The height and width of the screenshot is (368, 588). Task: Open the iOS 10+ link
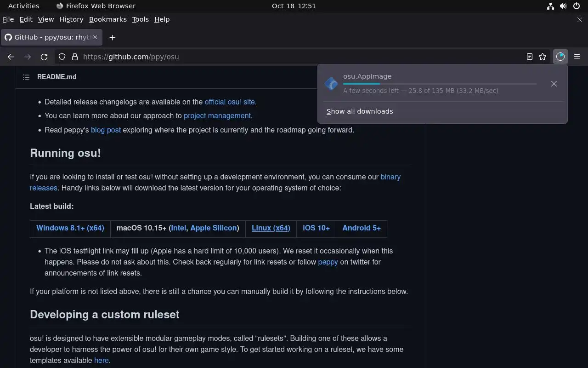(x=316, y=228)
